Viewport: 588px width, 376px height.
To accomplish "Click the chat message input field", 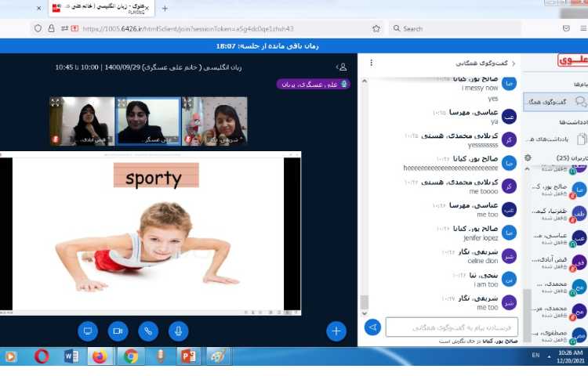I will coord(452,327).
